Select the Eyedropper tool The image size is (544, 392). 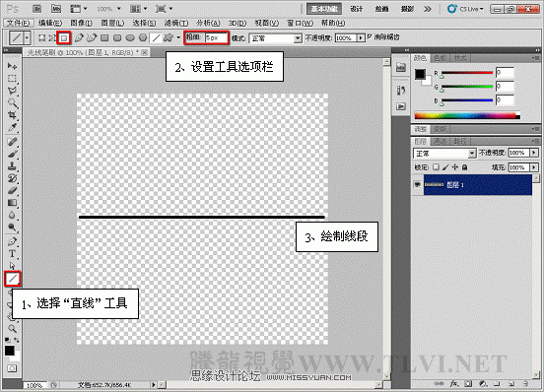[x=12, y=127]
